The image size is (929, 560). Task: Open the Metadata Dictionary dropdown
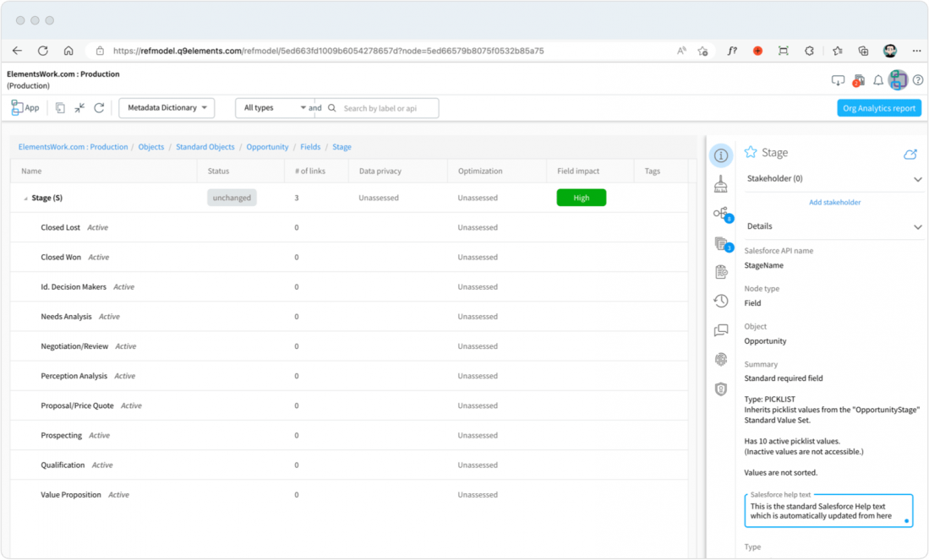point(166,107)
